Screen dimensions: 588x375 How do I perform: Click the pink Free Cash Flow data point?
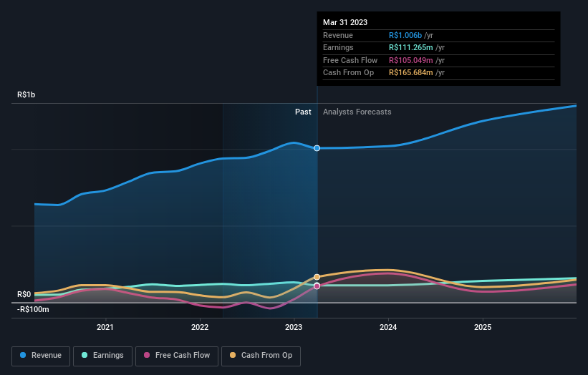[317, 286]
